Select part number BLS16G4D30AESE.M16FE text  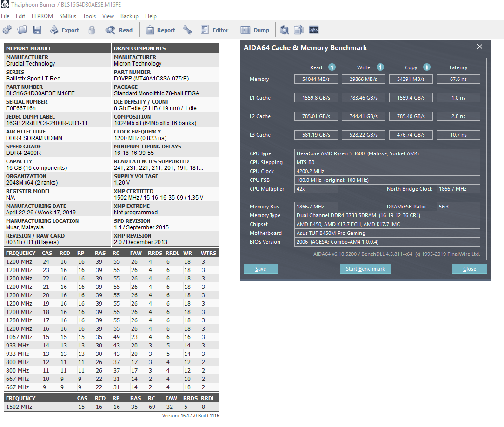pos(40,93)
